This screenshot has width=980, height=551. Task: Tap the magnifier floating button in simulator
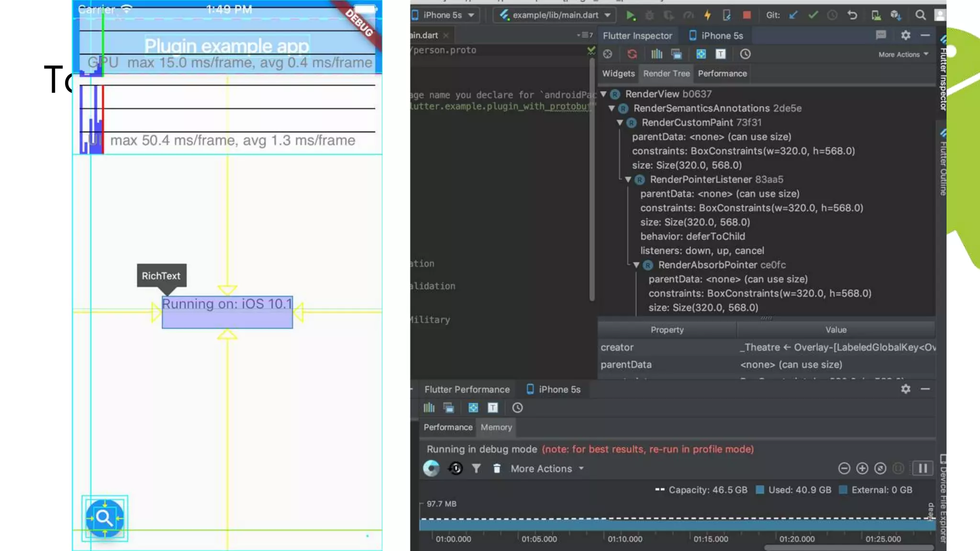[104, 518]
